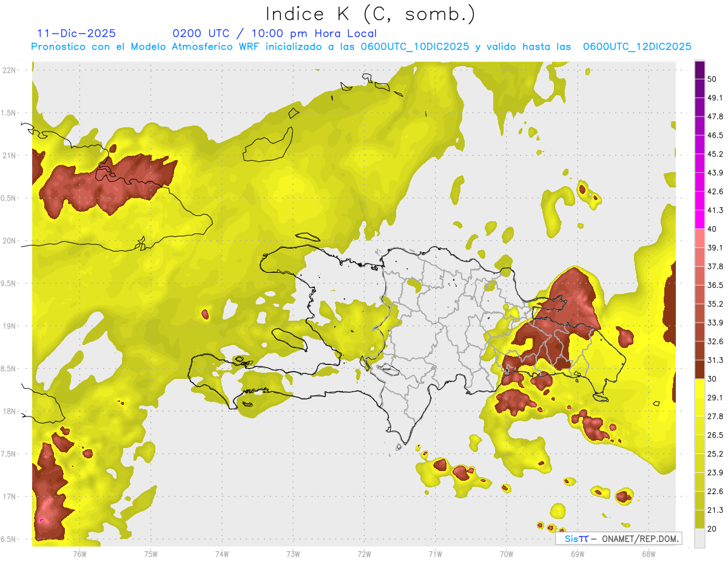
Task: Click the latitude axis label '20N'
Action: [x=10, y=241]
